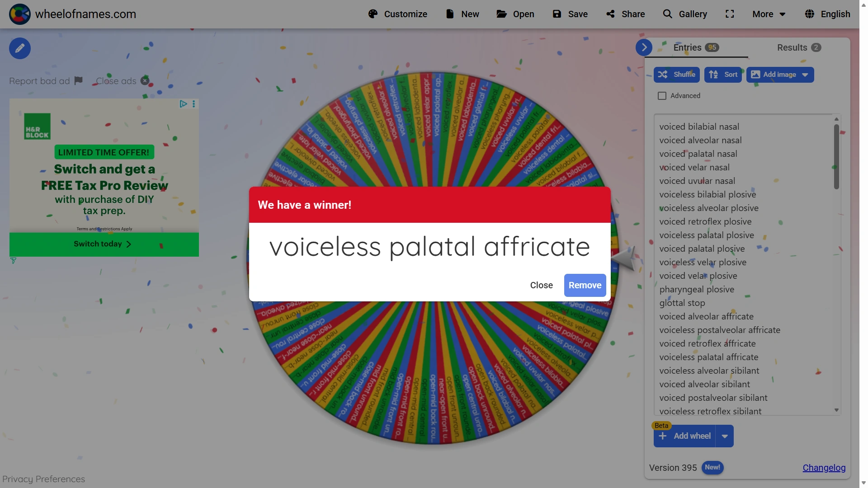Toggle fullscreen mode icon
This screenshot has width=868, height=488.
(730, 14)
